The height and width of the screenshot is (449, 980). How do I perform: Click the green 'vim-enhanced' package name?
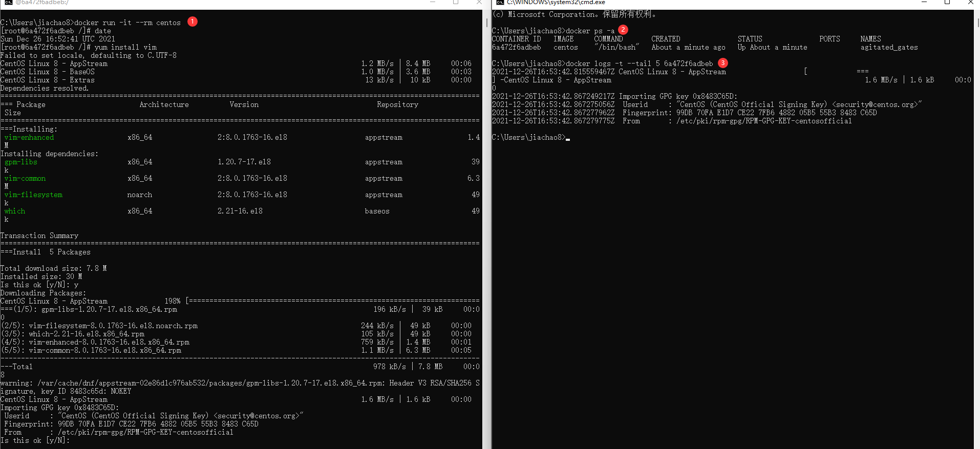[x=29, y=137]
